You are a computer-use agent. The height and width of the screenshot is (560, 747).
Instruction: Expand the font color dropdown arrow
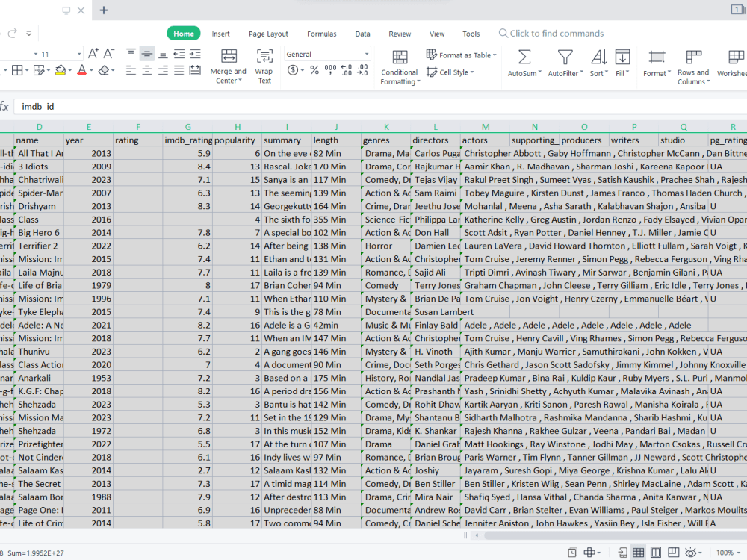click(91, 70)
